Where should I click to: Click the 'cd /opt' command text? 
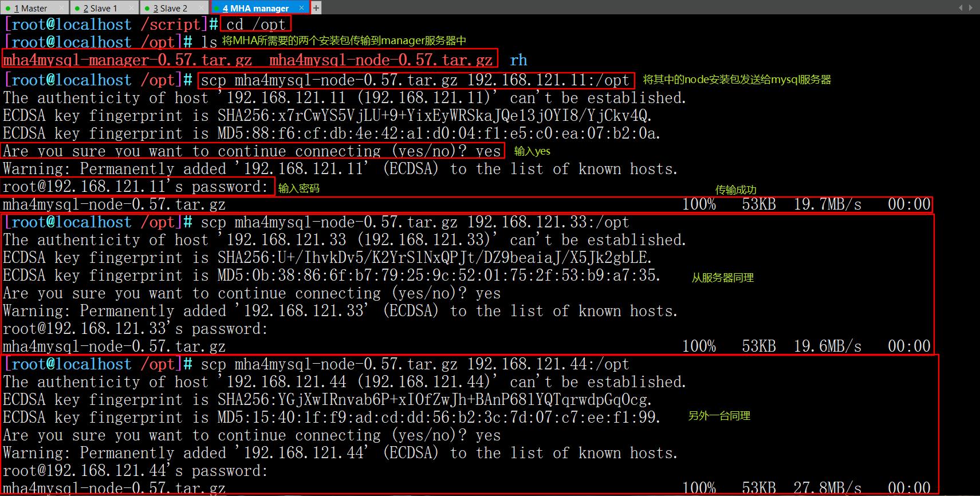pyautogui.click(x=256, y=24)
